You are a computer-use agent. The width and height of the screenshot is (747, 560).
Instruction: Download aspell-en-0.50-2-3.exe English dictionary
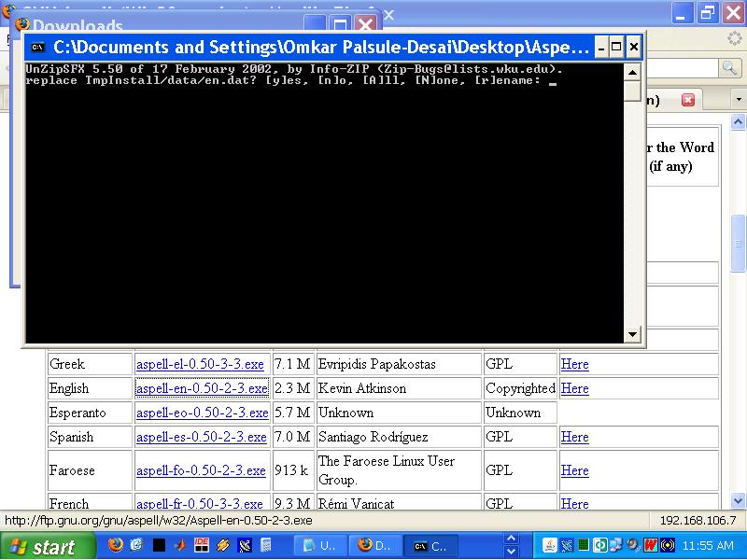point(202,388)
